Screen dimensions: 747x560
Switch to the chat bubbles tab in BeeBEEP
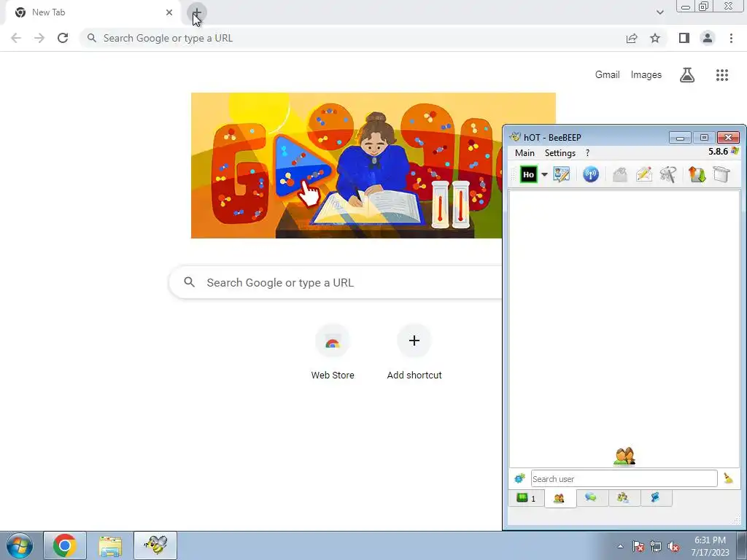(x=591, y=497)
